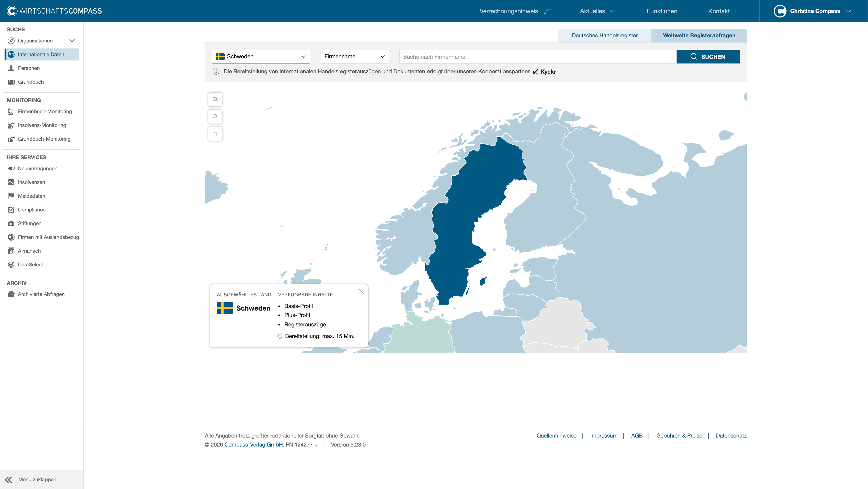Open the Insolvenz-Monitoring sidebar entry
This screenshot has width=868, height=489.
pyautogui.click(x=42, y=125)
